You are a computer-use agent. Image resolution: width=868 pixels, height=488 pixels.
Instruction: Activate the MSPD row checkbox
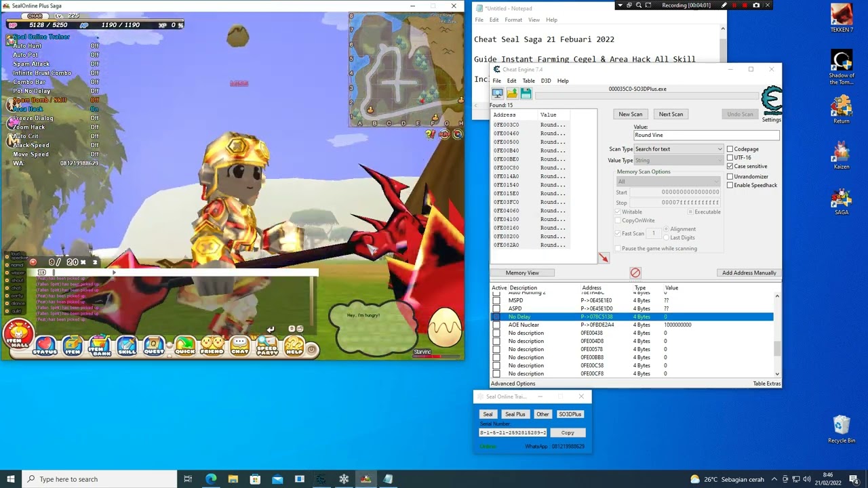pos(496,300)
